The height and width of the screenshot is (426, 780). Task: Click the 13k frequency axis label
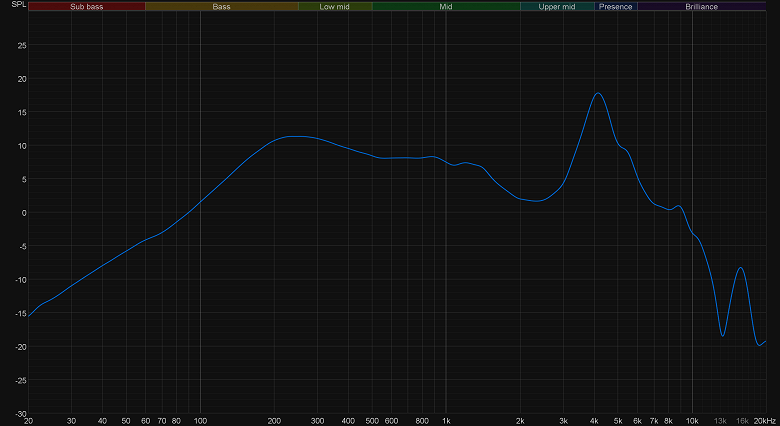tap(720, 421)
